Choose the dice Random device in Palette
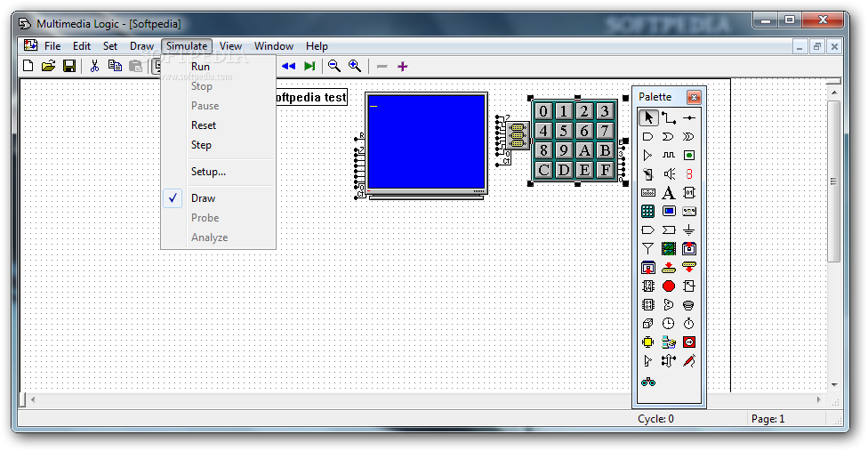Viewport: 868px width, 451px height. 648,324
